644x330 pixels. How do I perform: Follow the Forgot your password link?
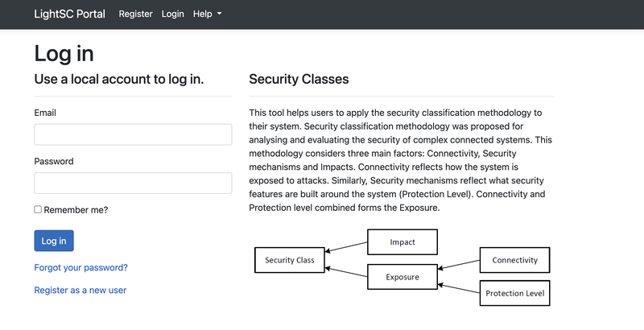[x=81, y=267]
